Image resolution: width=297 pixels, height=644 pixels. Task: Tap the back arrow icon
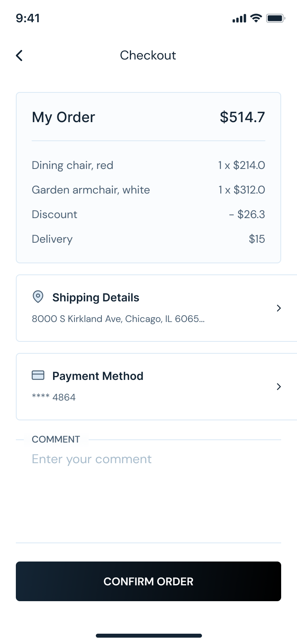pos(19,56)
